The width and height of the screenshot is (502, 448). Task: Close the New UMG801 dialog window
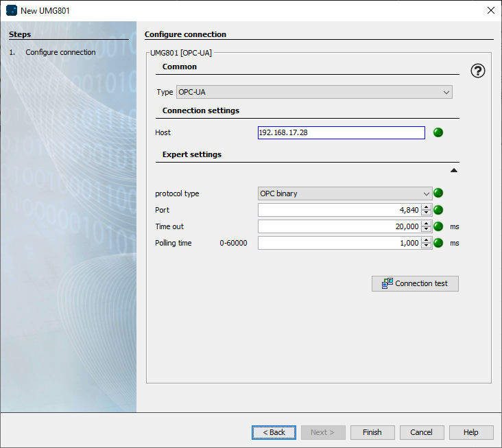(490, 10)
